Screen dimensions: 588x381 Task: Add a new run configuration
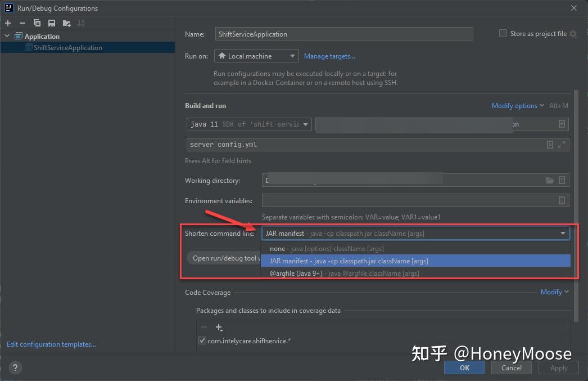(x=7, y=23)
